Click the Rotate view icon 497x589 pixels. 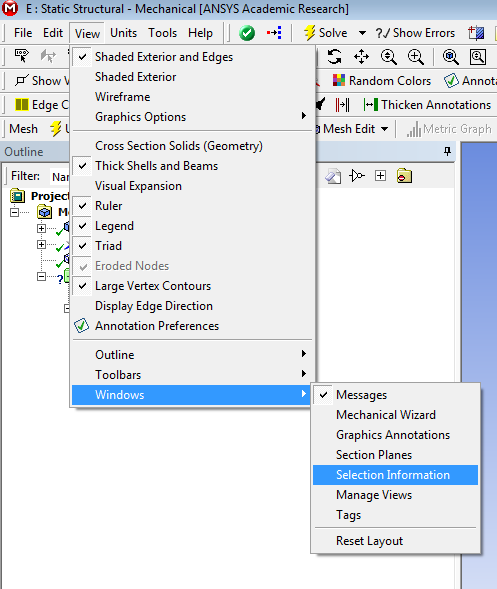334,57
